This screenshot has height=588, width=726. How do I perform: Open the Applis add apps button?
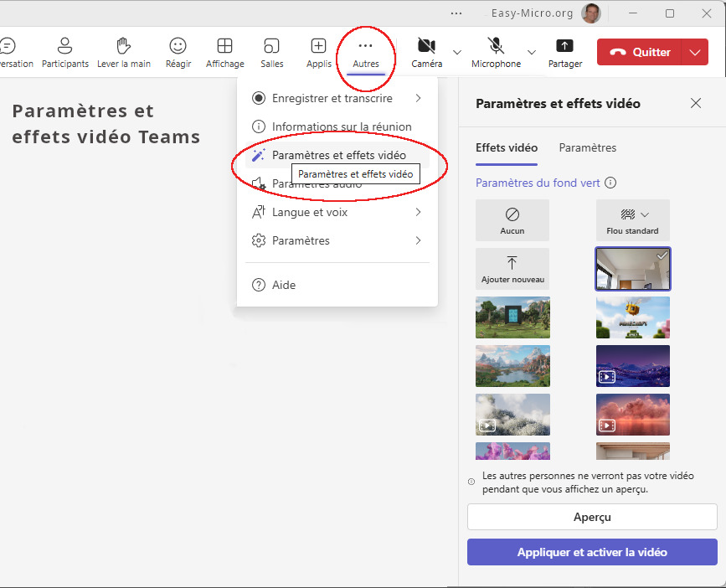point(318,52)
